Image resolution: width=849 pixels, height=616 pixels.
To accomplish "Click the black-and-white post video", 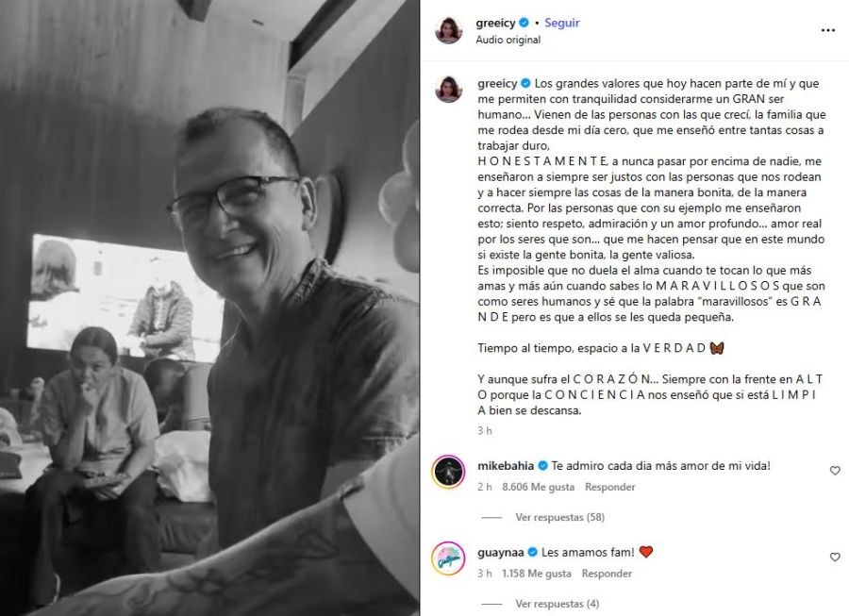I will click(x=209, y=308).
